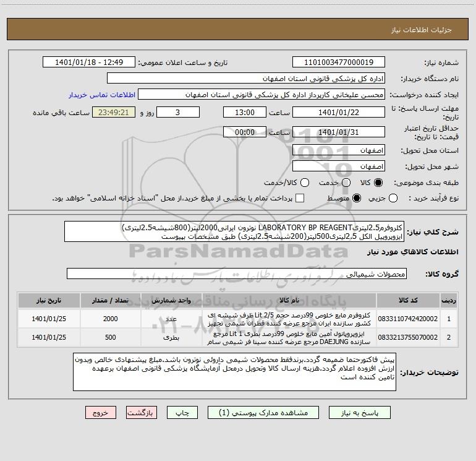476x461 pixels.
Task: Click the مشاهده مدارک پیوستی (1) button
Action: click(x=263, y=413)
